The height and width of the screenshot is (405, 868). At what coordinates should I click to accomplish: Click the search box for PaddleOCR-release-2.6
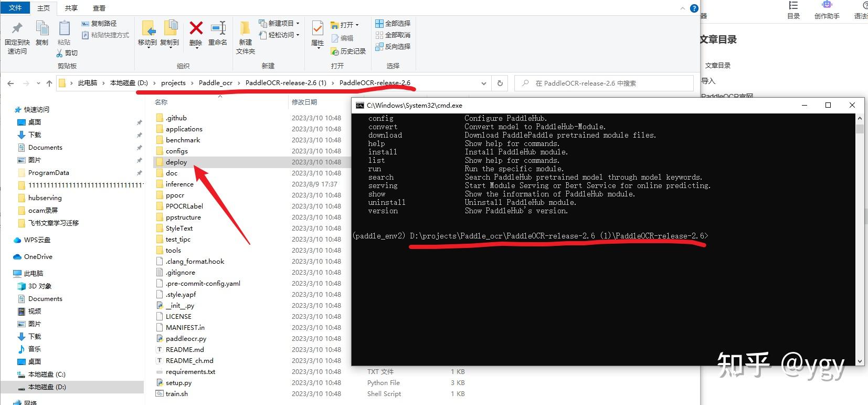click(x=604, y=84)
